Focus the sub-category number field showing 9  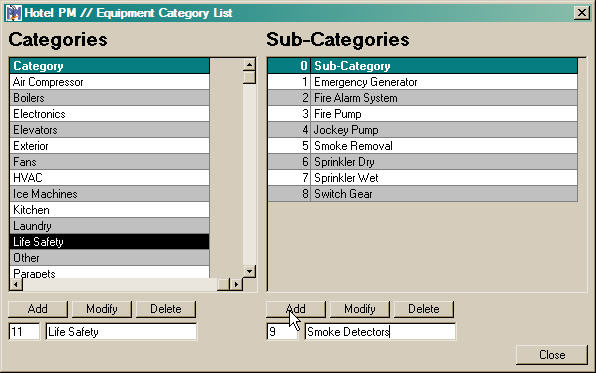point(282,332)
